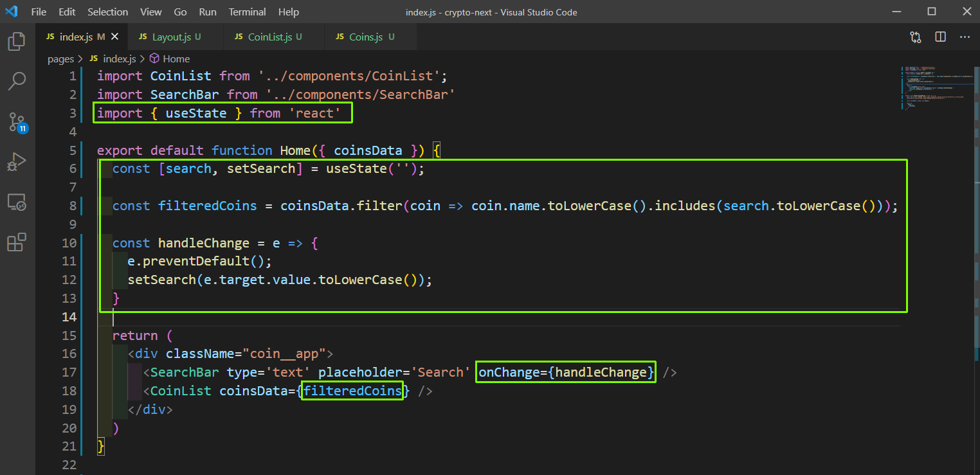Open the Selection menu
The height and width of the screenshot is (475, 980).
click(107, 12)
